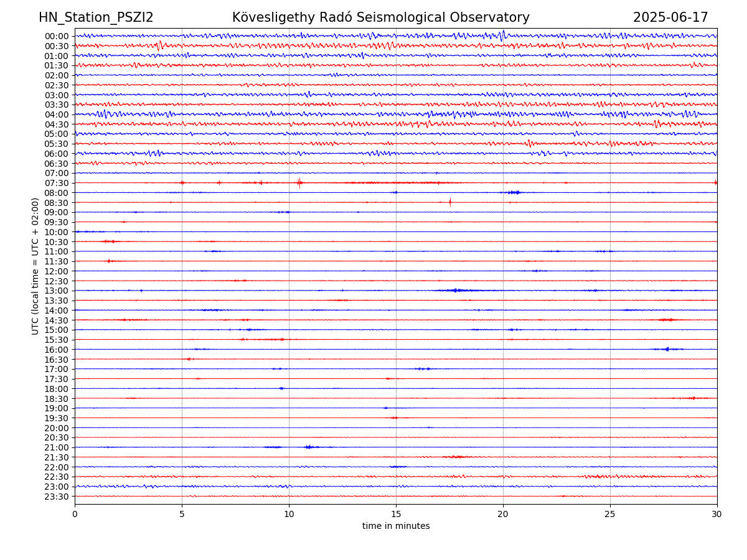
Task: Click the 12:00 row time label
Action: 57,271
